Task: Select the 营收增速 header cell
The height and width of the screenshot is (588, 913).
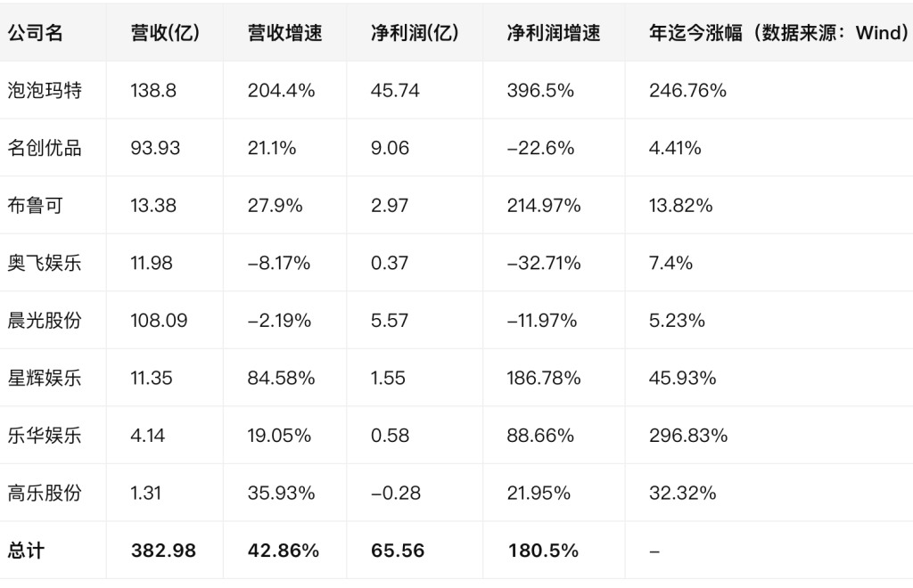Action: pos(284,33)
